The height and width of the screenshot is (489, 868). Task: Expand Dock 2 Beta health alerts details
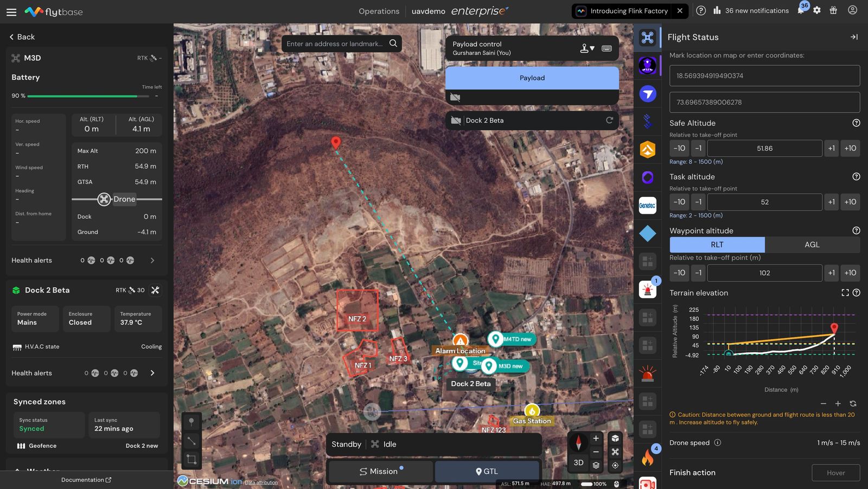pyautogui.click(x=152, y=373)
